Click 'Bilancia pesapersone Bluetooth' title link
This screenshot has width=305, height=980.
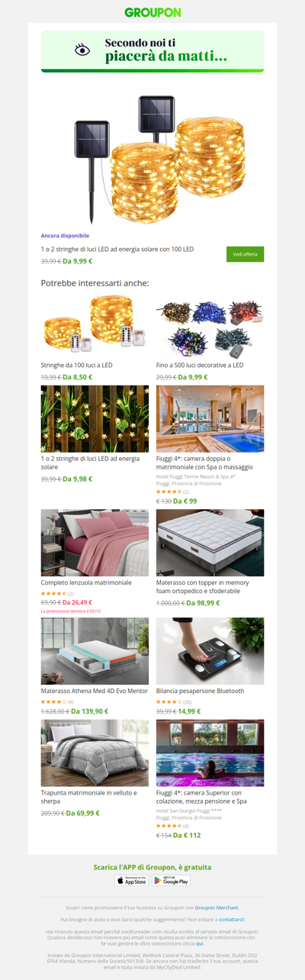click(200, 691)
